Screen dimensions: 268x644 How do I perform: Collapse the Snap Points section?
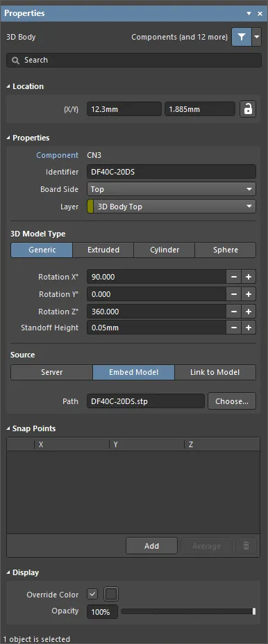(9, 429)
